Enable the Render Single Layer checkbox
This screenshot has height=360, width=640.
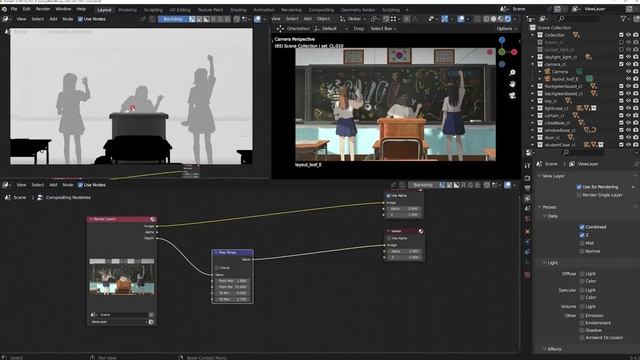pyautogui.click(x=579, y=195)
